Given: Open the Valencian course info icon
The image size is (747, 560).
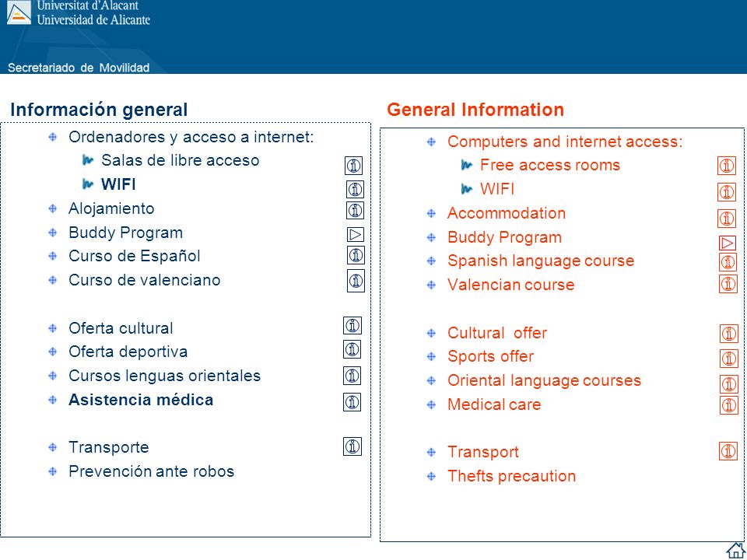Looking at the screenshot, I should (x=728, y=284).
